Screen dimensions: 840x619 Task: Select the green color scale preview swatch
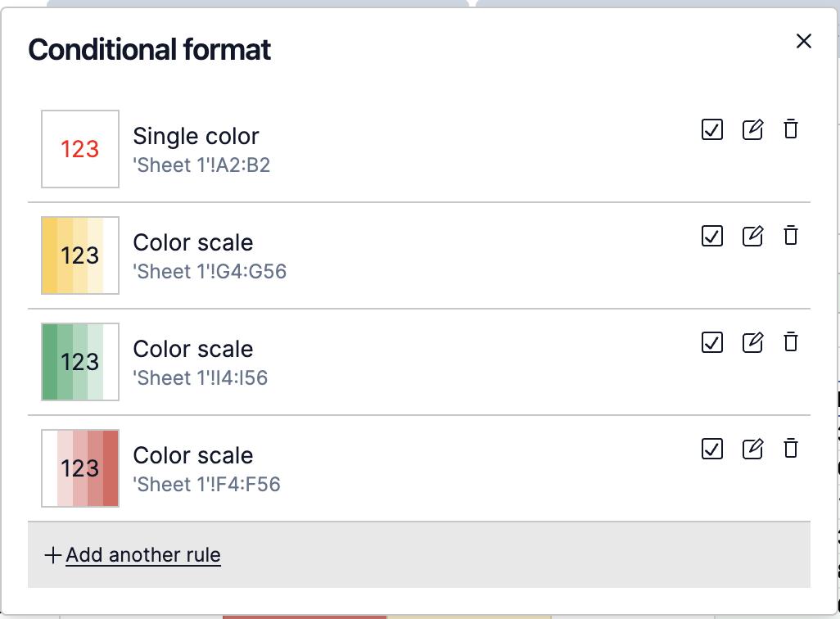pos(80,362)
